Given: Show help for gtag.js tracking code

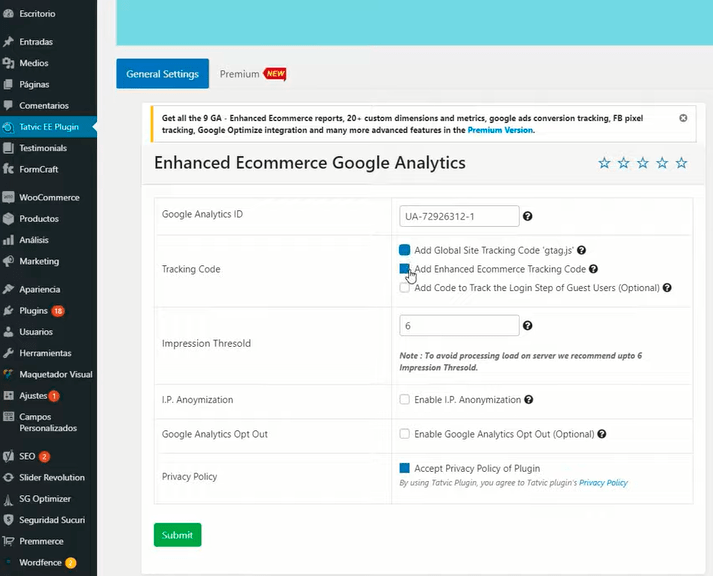Looking at the screenshot, I should (x=582, y=250).
